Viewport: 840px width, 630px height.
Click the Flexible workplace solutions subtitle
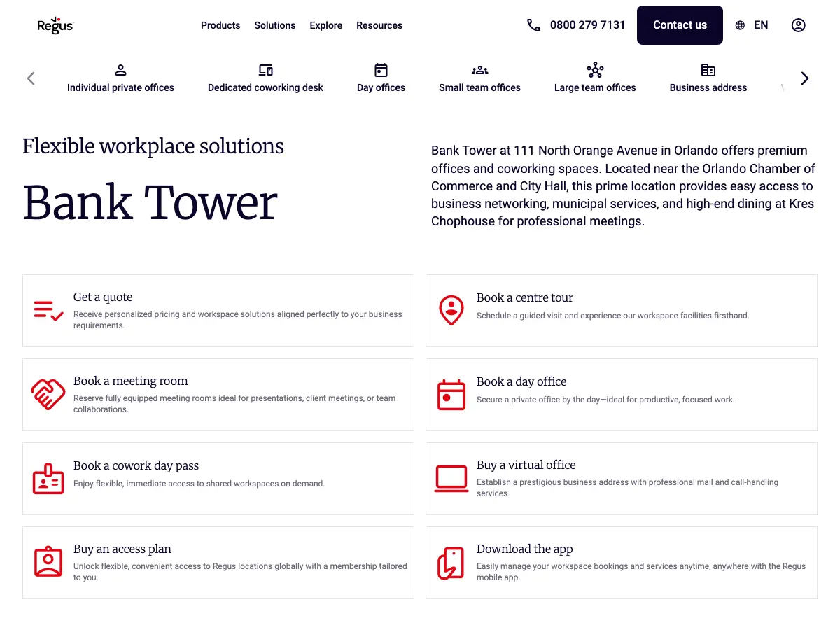(153, 146)
